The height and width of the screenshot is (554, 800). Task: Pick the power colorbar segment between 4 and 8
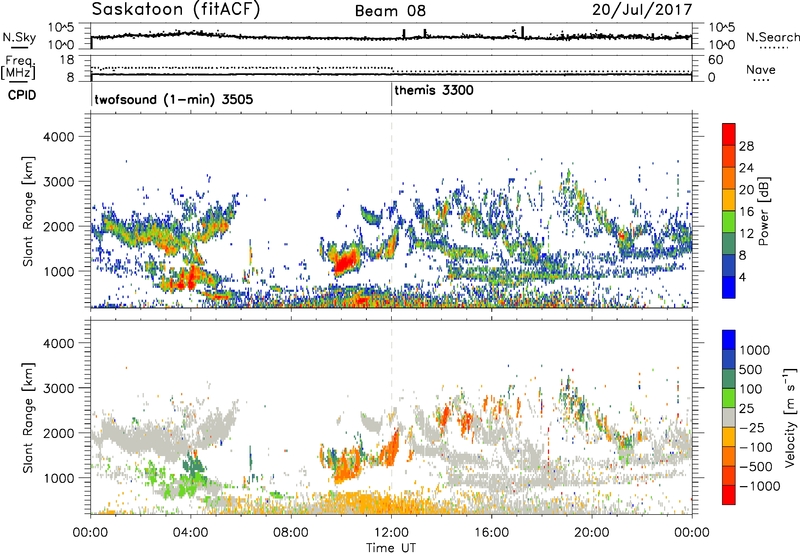[729, 265]
